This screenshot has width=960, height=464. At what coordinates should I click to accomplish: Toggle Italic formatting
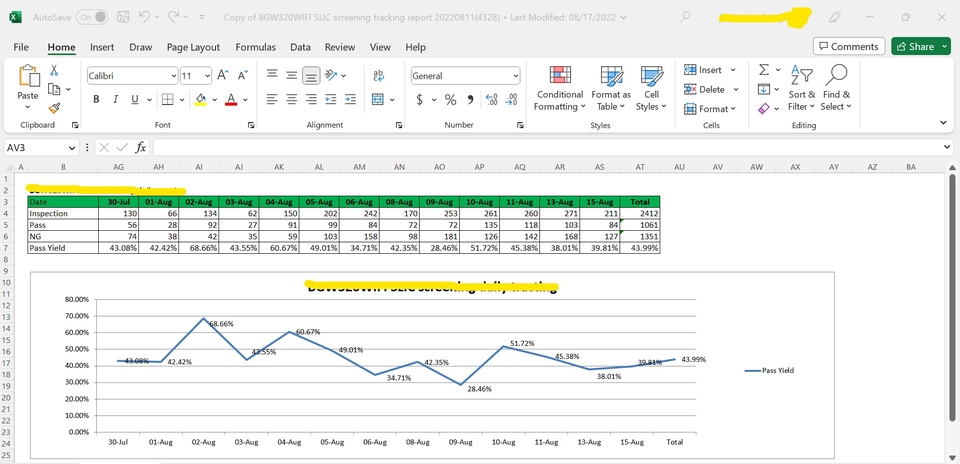114,99
